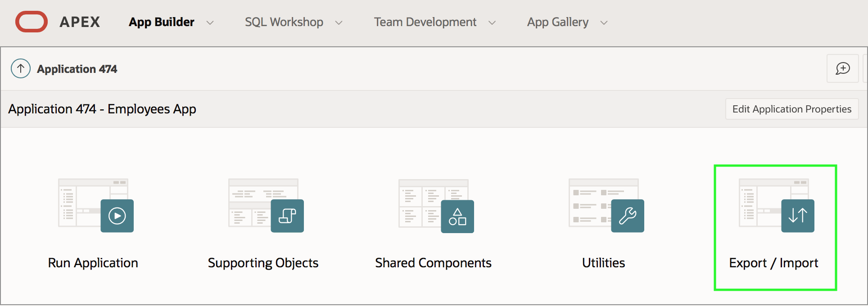Click the Export / Import arrows icon
The image size is (868, 306).
point(798,216)
